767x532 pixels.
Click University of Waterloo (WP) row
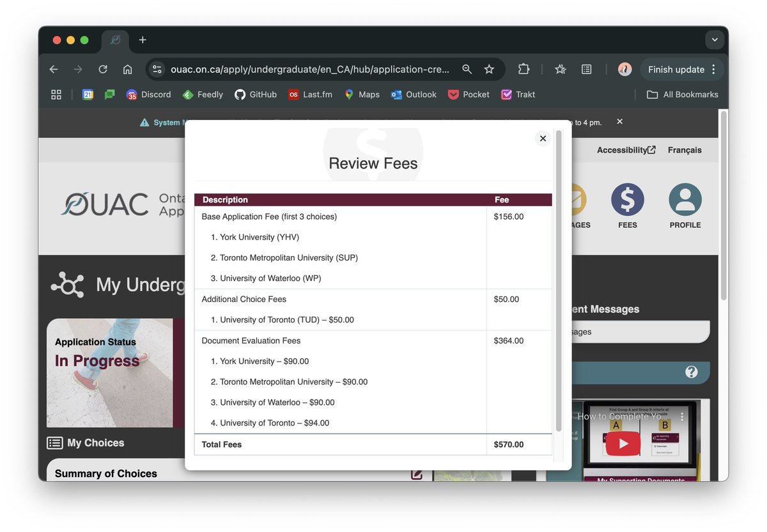266,278
